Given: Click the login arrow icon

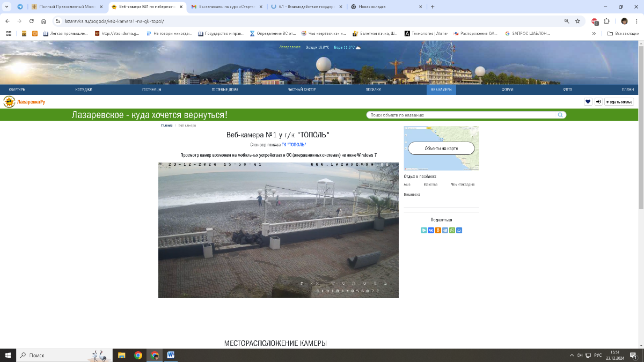Looking at the screenshot, I should (x=598, y=102).
